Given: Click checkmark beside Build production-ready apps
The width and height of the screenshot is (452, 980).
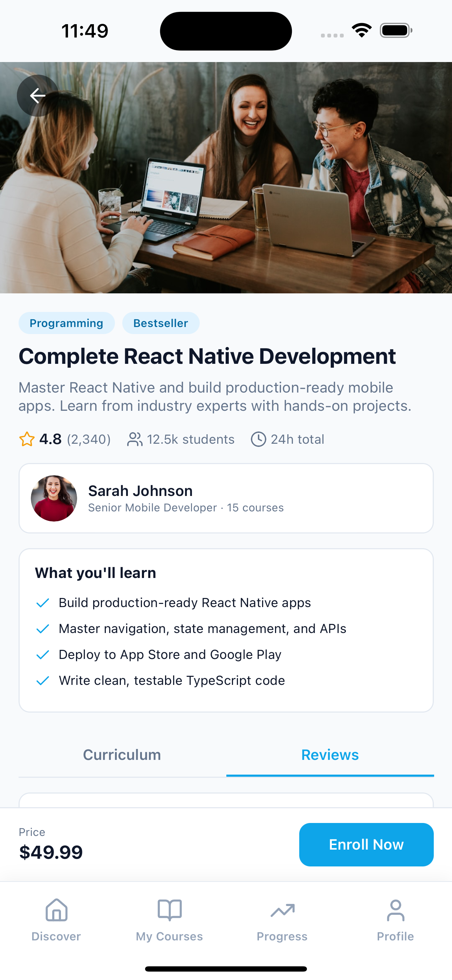Looking at the screenshot, I should [43, 603].
